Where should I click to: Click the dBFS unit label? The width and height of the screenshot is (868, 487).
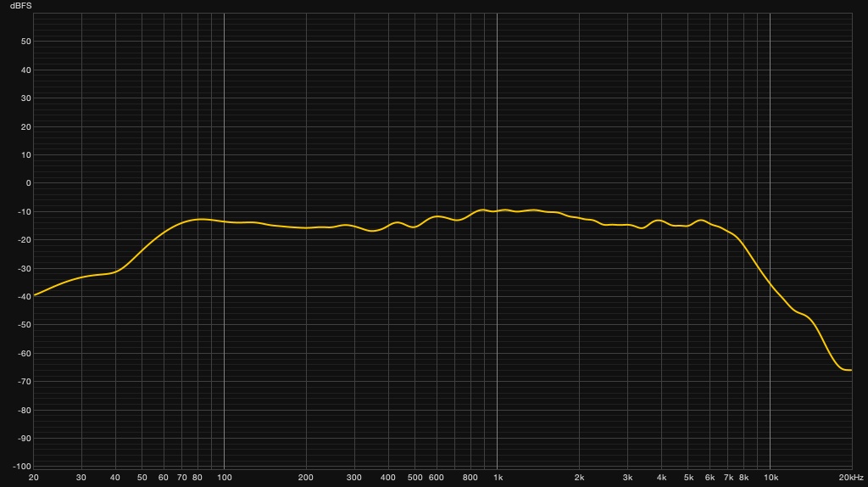tap(20, 6)
